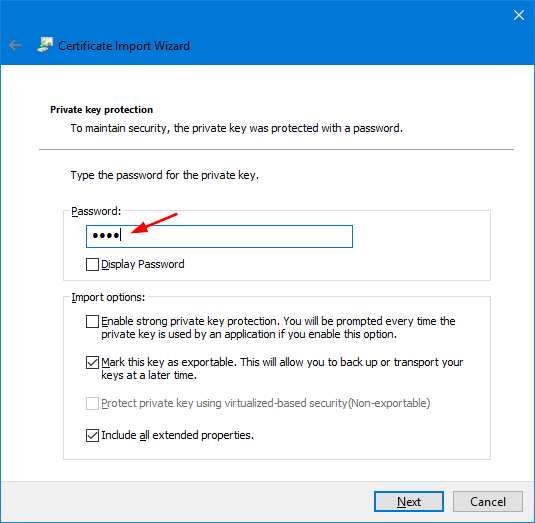535x523 pixels.
Task: Enable the Display Password checkbox
Action: click(92, 264)
